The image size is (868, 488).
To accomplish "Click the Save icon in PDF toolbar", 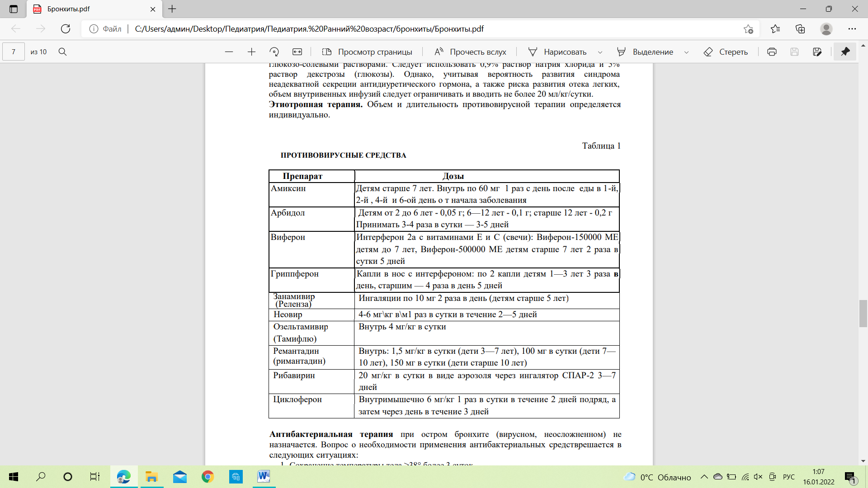I will [x=794, y=52].
